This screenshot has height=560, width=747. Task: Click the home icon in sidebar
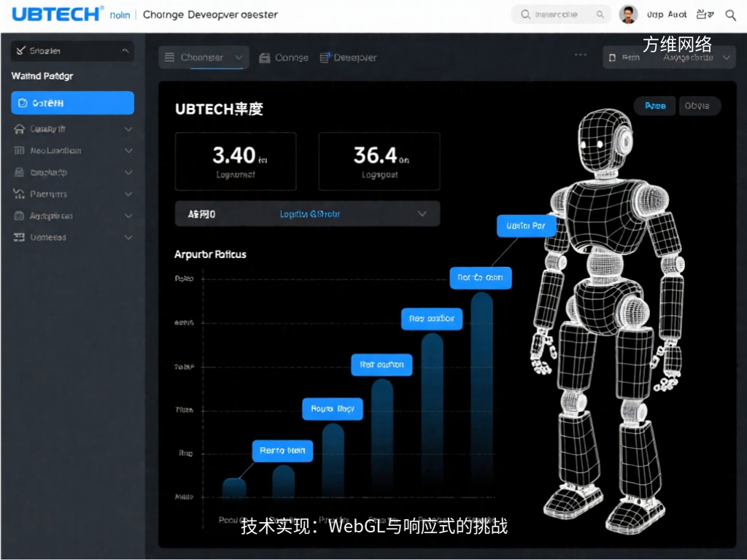click(x=19, y=129)
